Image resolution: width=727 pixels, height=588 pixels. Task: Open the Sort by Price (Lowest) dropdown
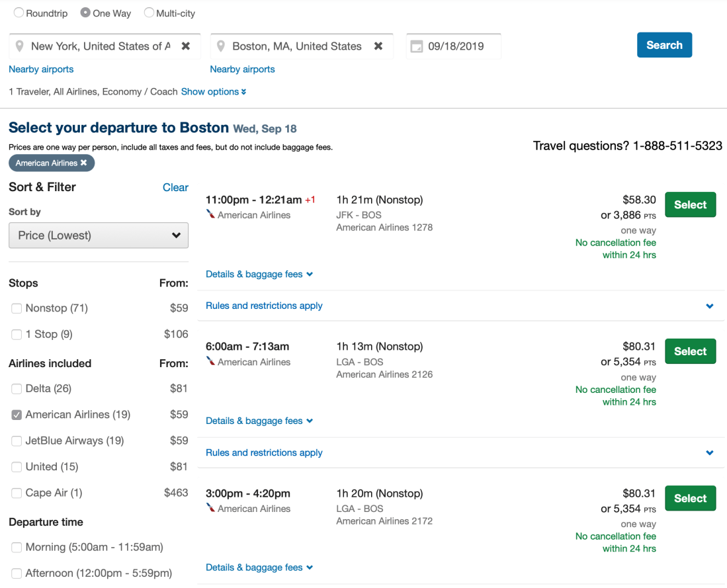pyautogui.click(x=99, y=235)
